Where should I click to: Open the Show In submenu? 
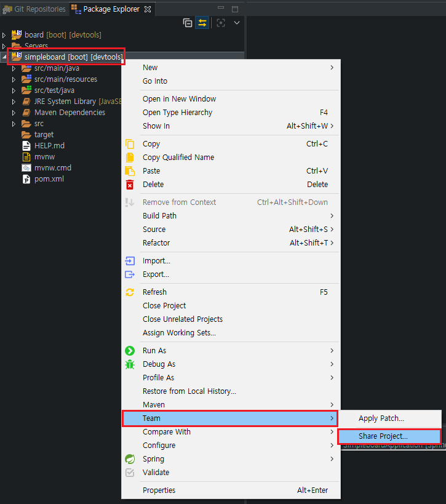point(231,126)
